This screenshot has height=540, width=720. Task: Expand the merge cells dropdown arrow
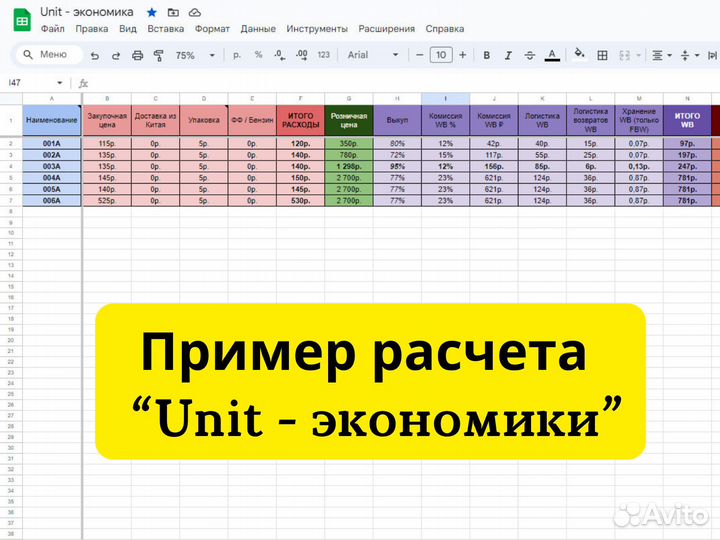(639, 56)
